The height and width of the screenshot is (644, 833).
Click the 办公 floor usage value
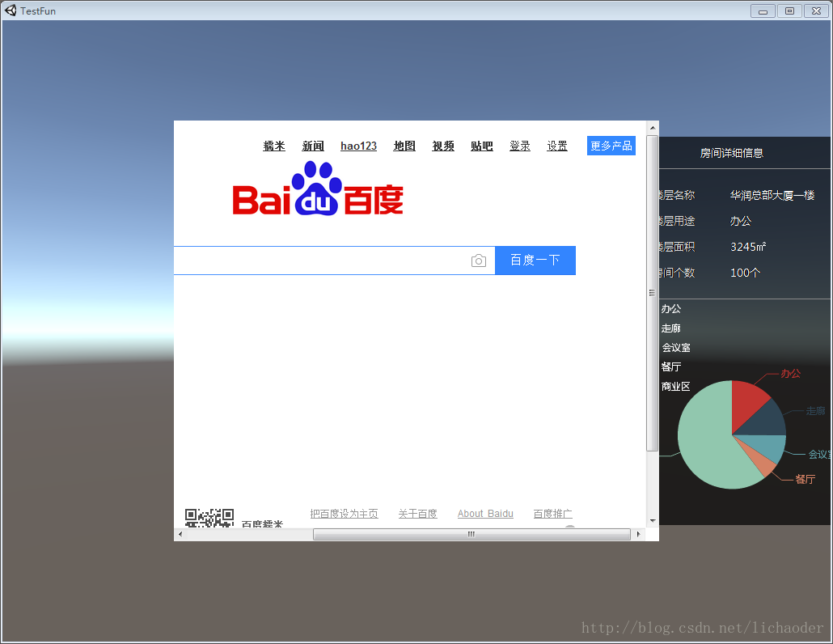click(x=741, y=221)
